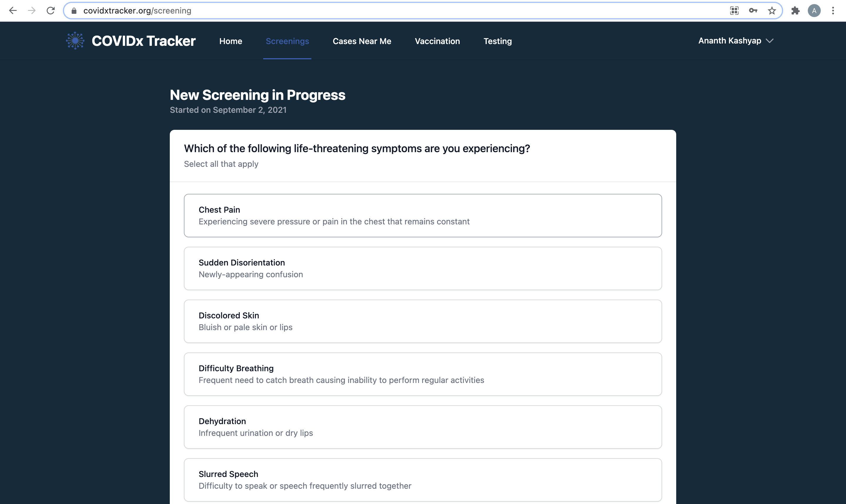Select the Difficulty Breathing symptom option
846x504 pixels.
pos(422,374)
